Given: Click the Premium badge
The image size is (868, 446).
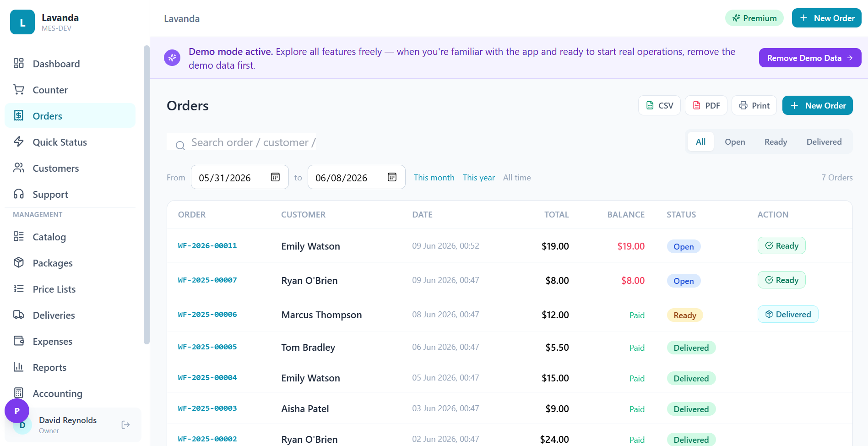Looking at the screenshot, I should click(x=754, y=18).
